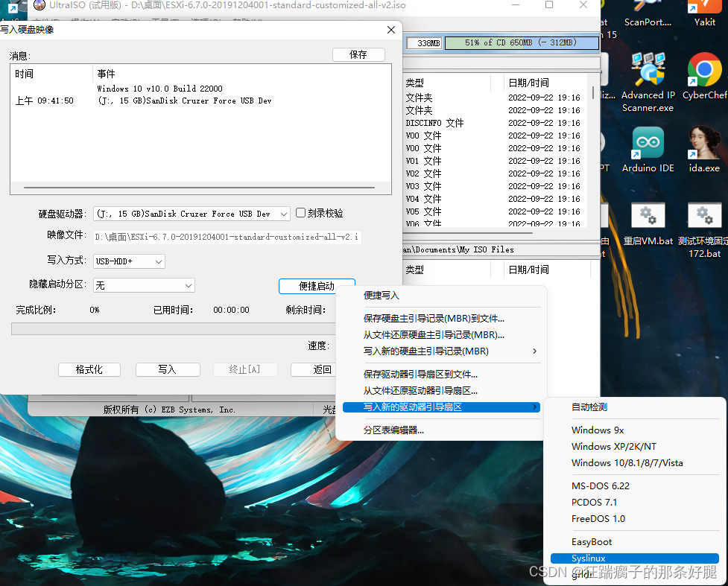
Task: Select 自动检测 in the submenu
Action: point(589,407)
